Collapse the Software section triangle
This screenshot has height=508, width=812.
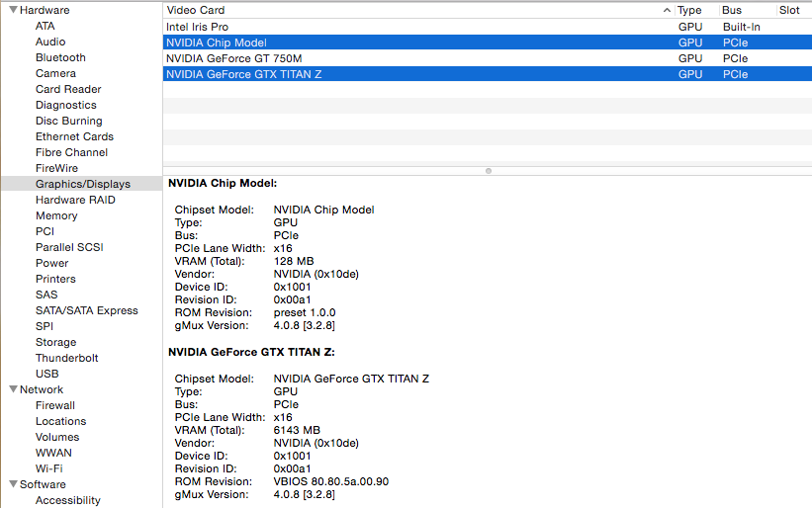coord(14,484)
